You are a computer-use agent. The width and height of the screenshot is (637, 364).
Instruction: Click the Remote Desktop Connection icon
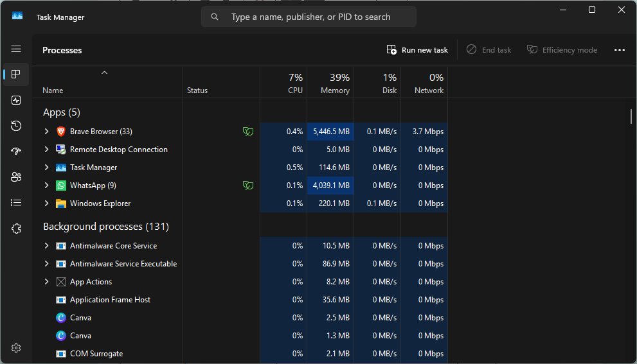point(61,150)
